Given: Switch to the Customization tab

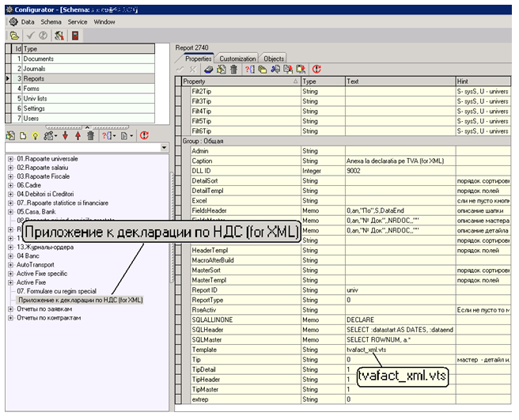Looking at the screenshot, I should tap(237, 59).
